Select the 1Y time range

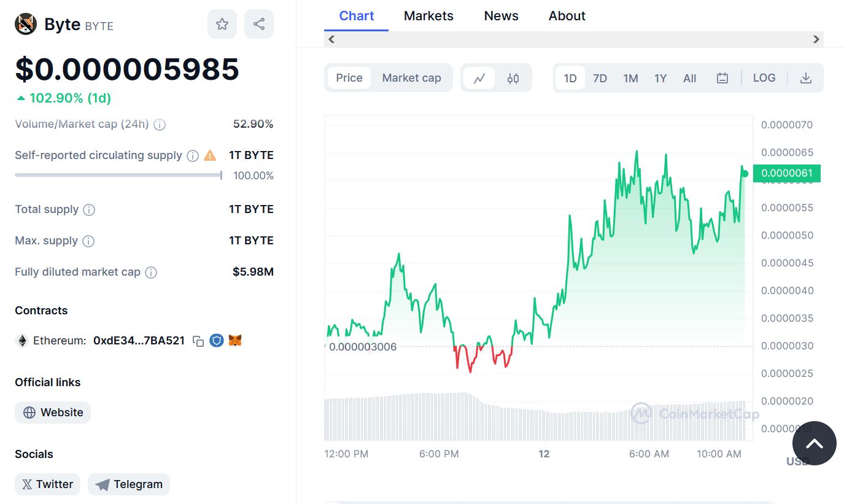click(x=660, y=78)
